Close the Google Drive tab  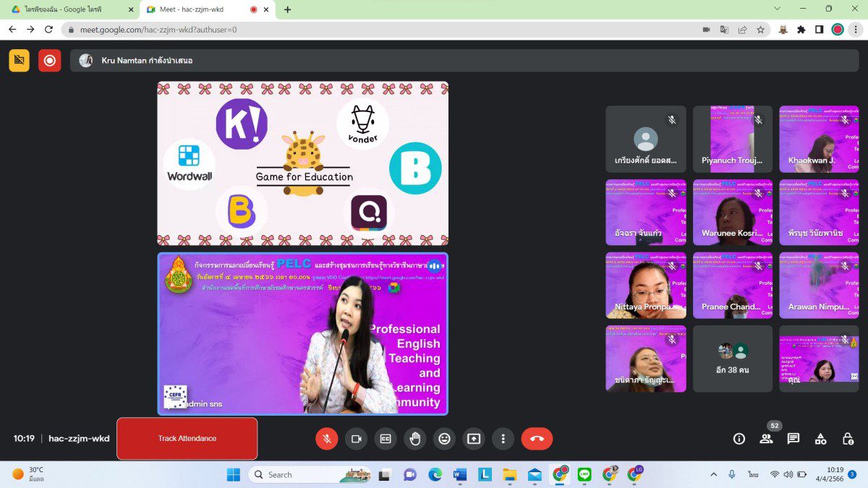pos(131,9)
